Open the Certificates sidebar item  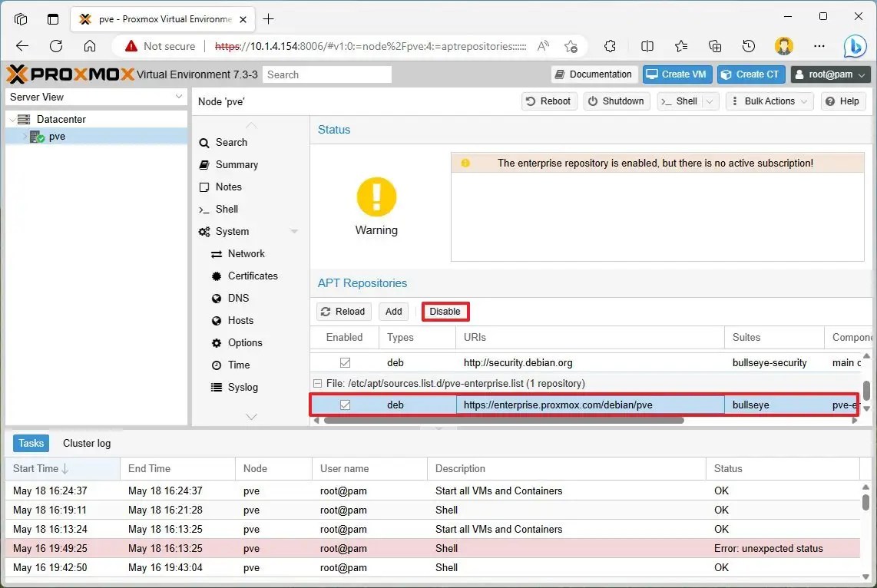point(252,276)
